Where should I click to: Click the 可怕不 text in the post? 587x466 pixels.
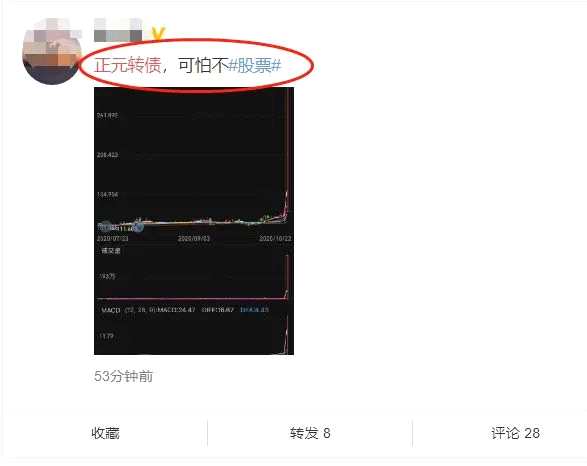(x=203, y=65)
